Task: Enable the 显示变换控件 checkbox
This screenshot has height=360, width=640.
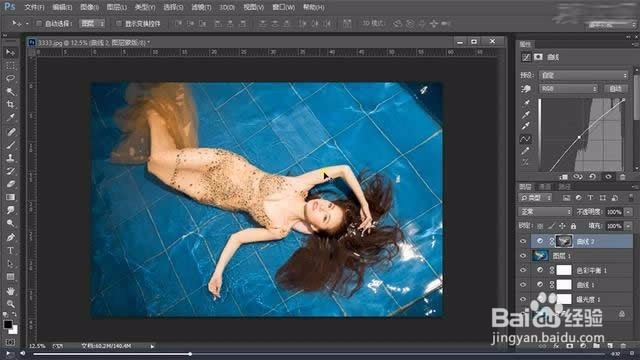Action: tap(119, 24)
